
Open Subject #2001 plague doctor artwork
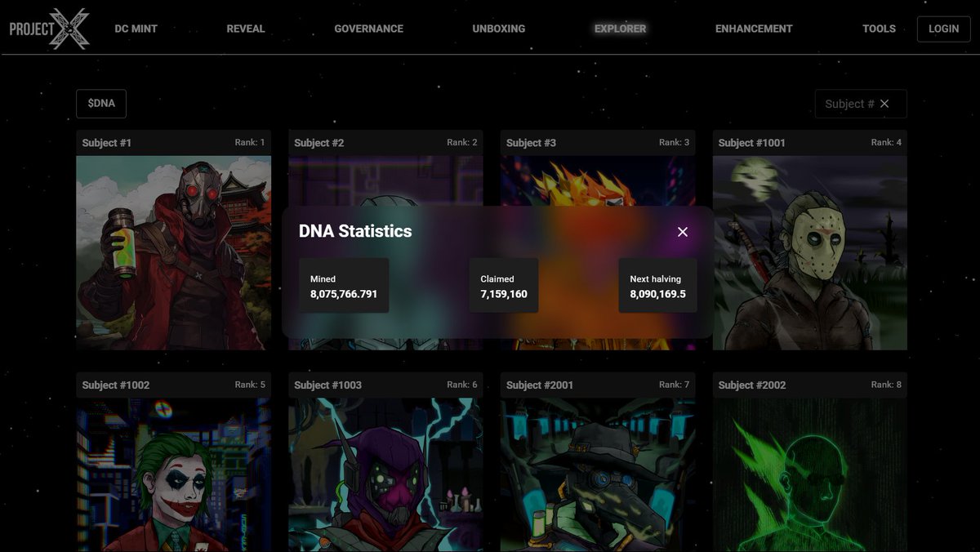coord(598,474)
